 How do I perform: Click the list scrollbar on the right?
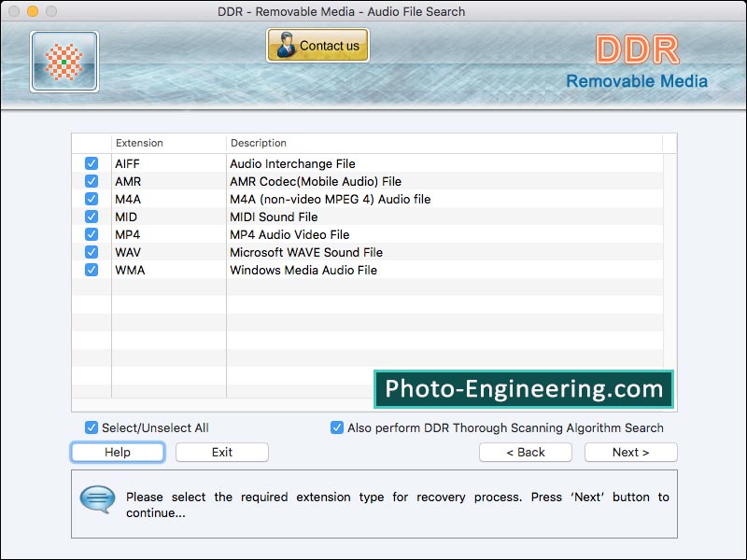669,271
